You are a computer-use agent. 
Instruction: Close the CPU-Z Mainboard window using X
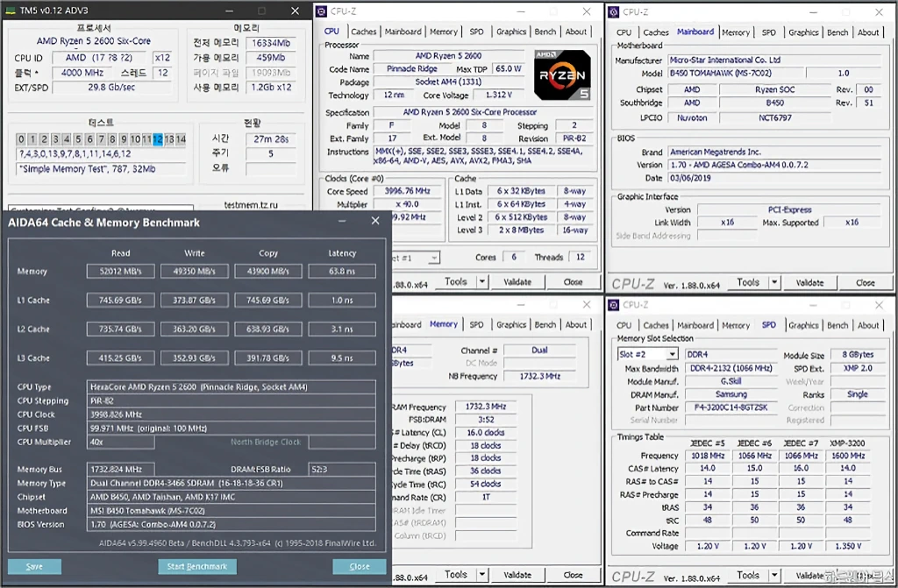click(879, 11)
